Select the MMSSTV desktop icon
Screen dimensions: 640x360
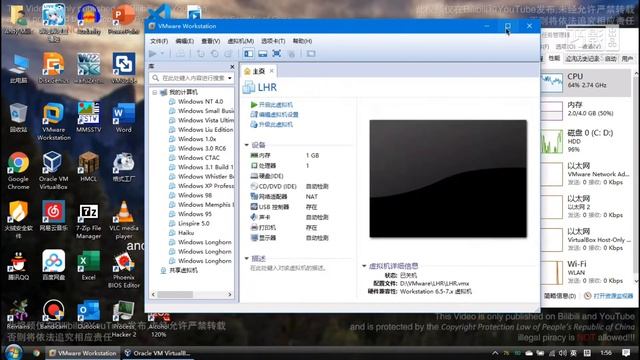(x=89, y=118)
